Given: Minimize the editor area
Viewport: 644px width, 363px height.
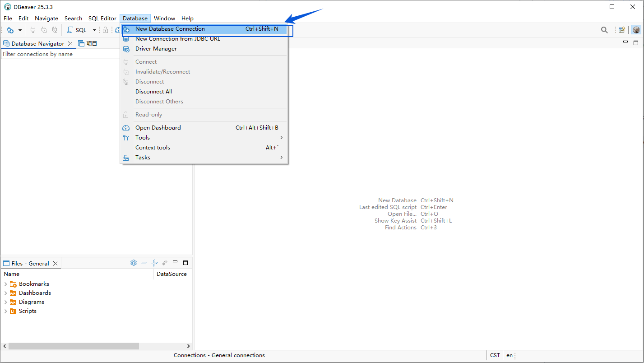Looking at the screenshot, I should (x=625, y=42).
